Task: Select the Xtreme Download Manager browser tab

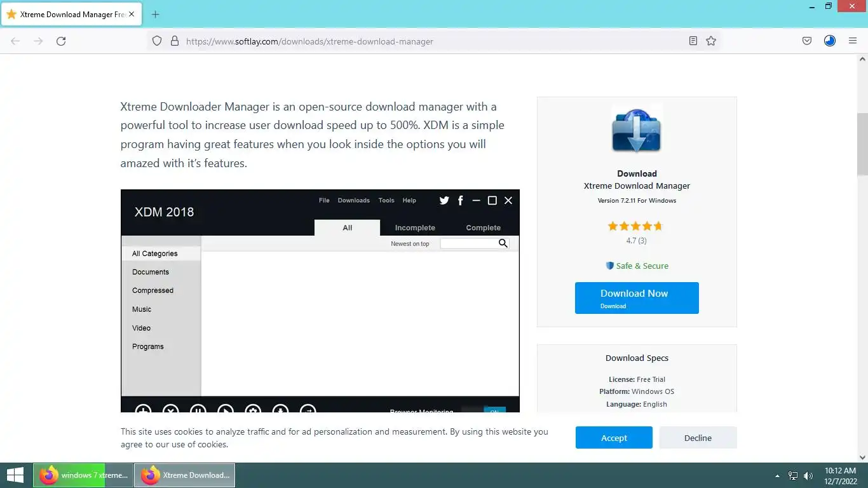Action: 70,14
